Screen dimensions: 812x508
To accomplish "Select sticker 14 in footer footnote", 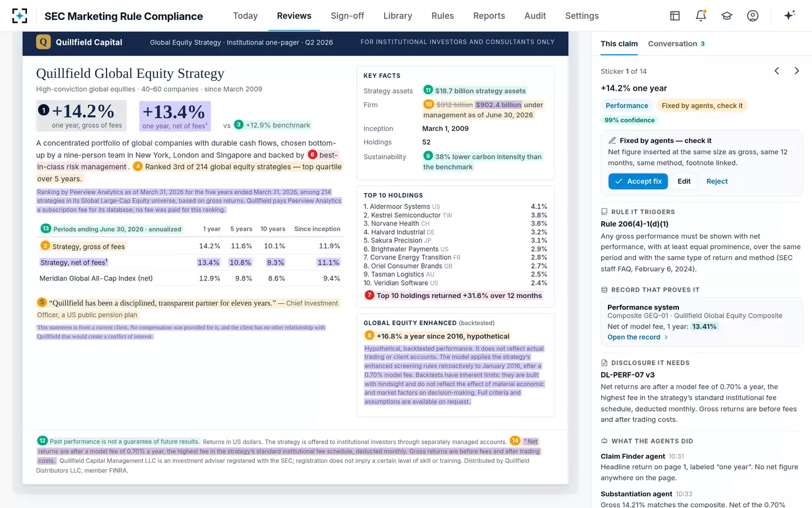I will 515,441.
